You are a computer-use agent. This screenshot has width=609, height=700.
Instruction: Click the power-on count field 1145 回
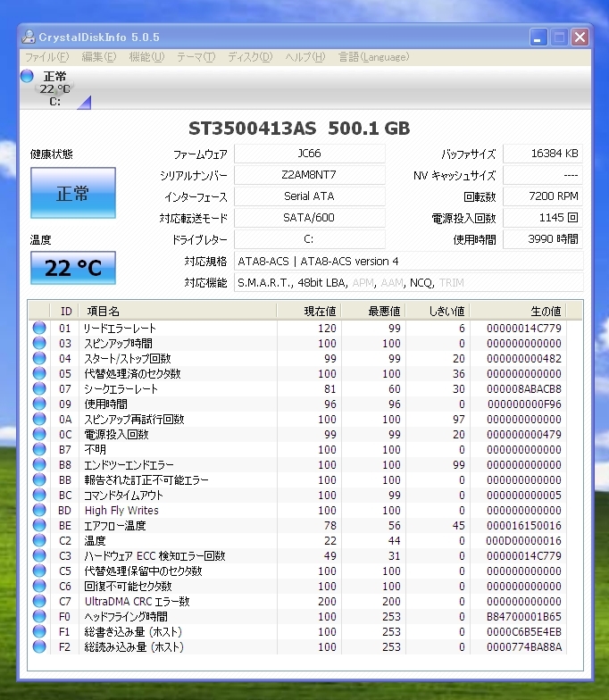[543, 218]
